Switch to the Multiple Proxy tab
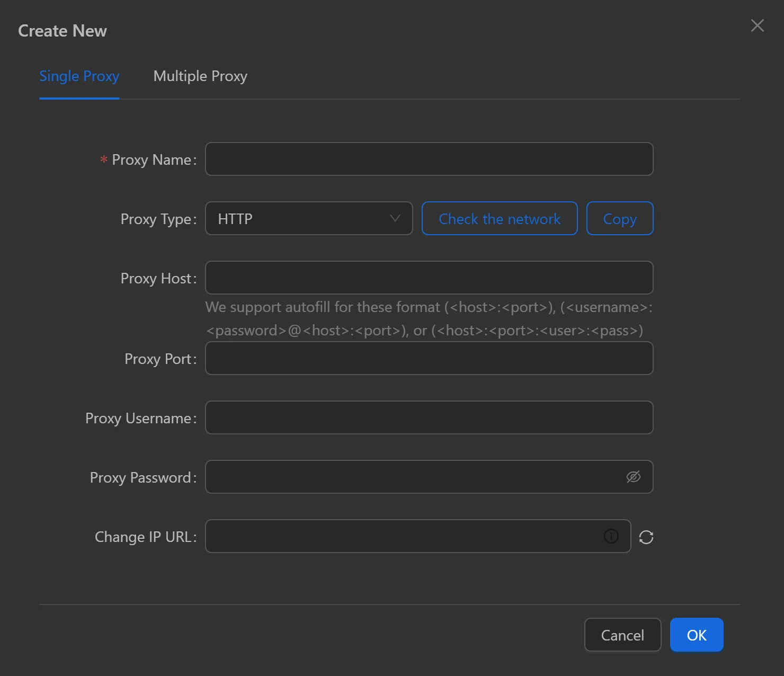Screen dimensions: 784x676 click(200, 76)
